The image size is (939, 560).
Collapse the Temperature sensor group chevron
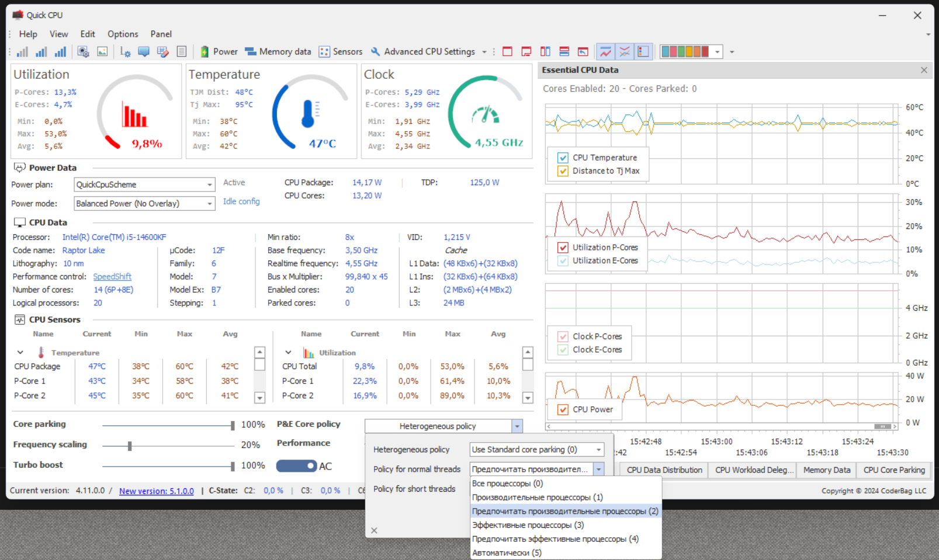[20, 353]
